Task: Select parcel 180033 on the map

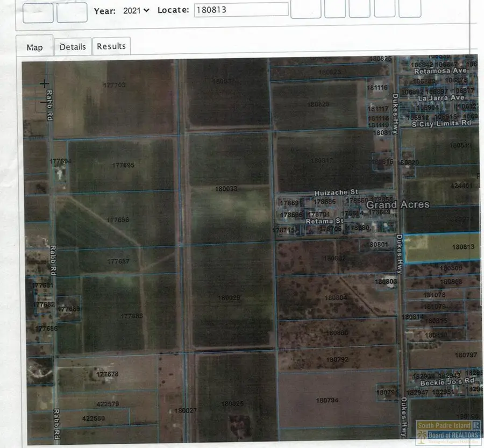Action: point(225,189)
